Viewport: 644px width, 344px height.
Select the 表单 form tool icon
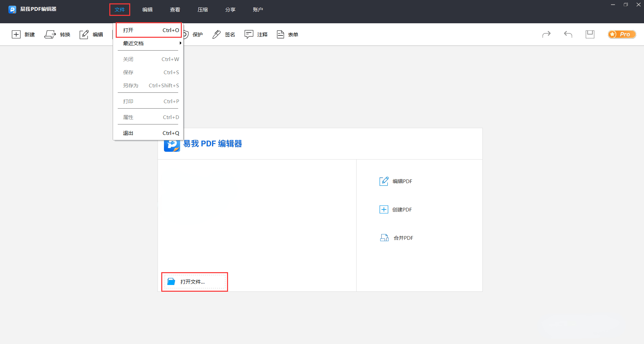pos(280,34)
